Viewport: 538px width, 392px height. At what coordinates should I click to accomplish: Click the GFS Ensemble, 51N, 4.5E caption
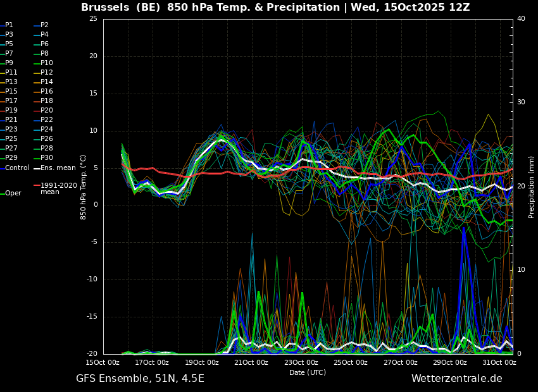tap(140, 379)
